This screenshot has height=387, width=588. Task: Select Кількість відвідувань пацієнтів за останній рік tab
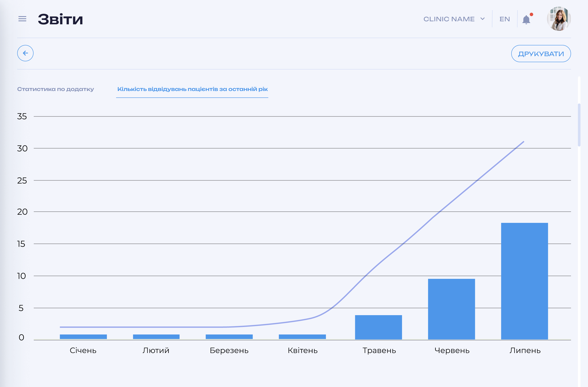click(192, 89)
